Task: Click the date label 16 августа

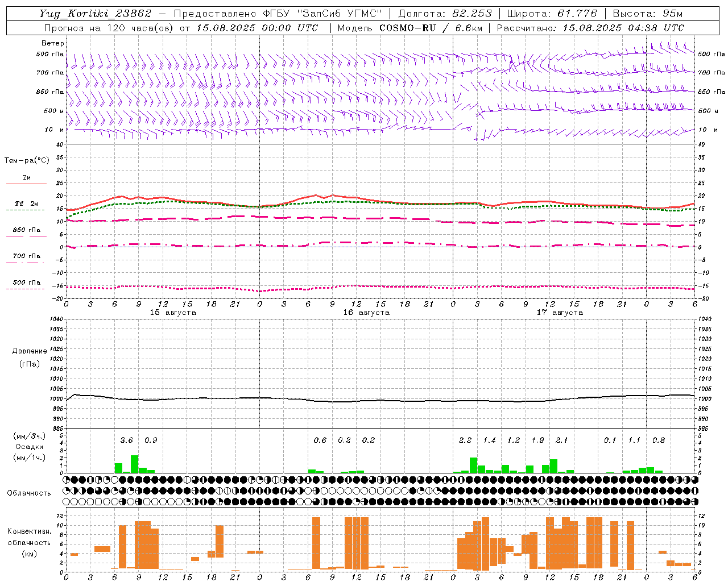Action: [x=366, y=313]
